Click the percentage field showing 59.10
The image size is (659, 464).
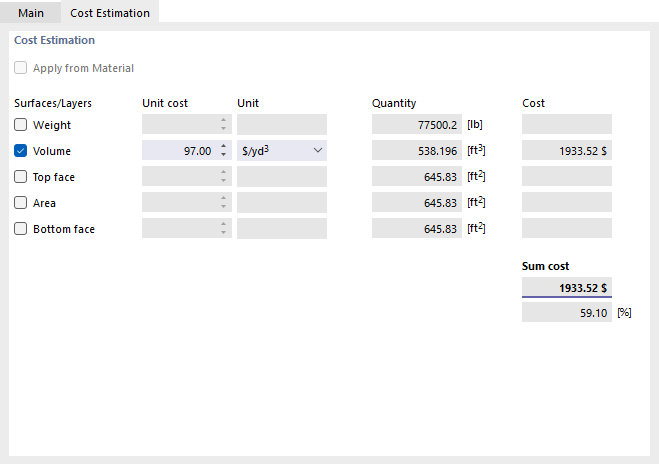[566, 313]
